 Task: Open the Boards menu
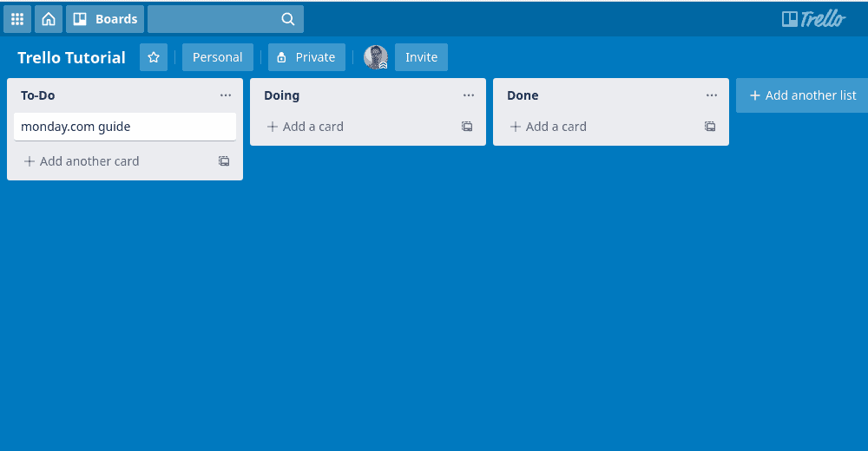[x=105, y=19]
